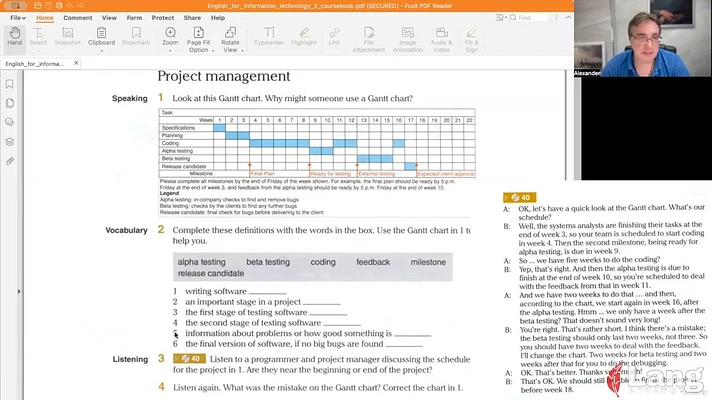
Task: Click the 'Specifications' row label in Gantt chart
Action: (x=178, y=128)
